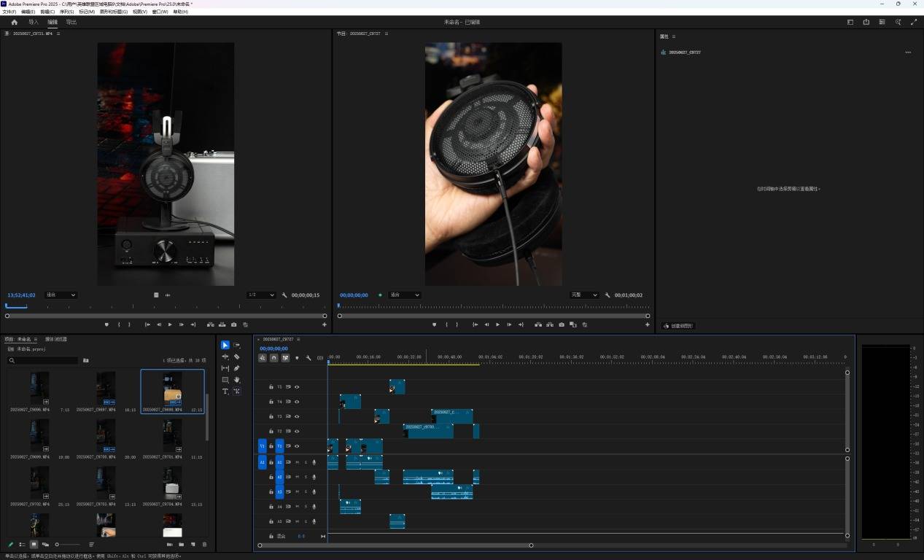This screenshot has height=560, width=924.
Task: Select the Rectangle tool
Action: (225, 380)
